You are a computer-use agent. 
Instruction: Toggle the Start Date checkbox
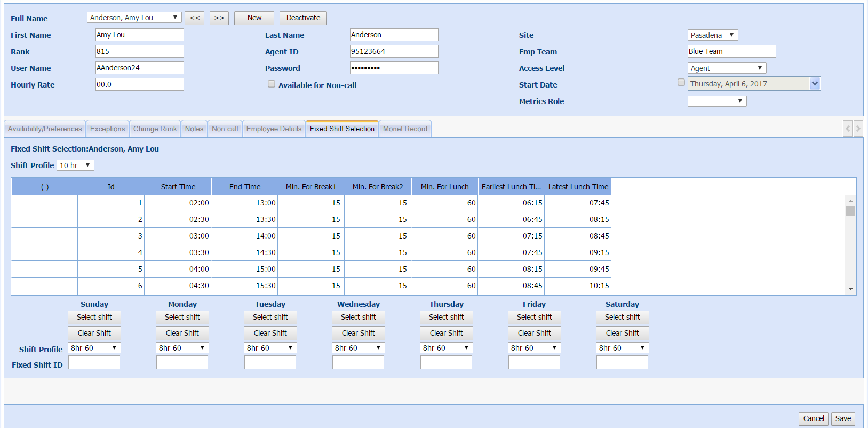[x=681, y=83]
